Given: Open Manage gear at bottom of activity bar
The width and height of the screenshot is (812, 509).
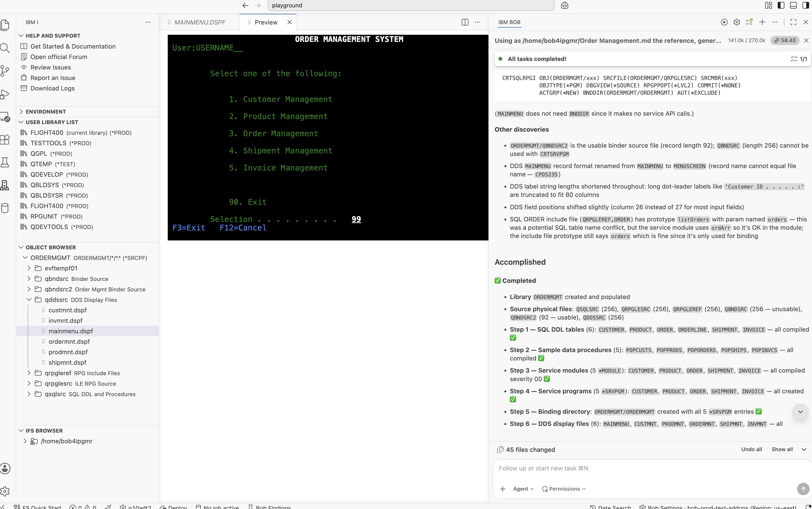Looking at the screenshot, I should tap(5, 491).
